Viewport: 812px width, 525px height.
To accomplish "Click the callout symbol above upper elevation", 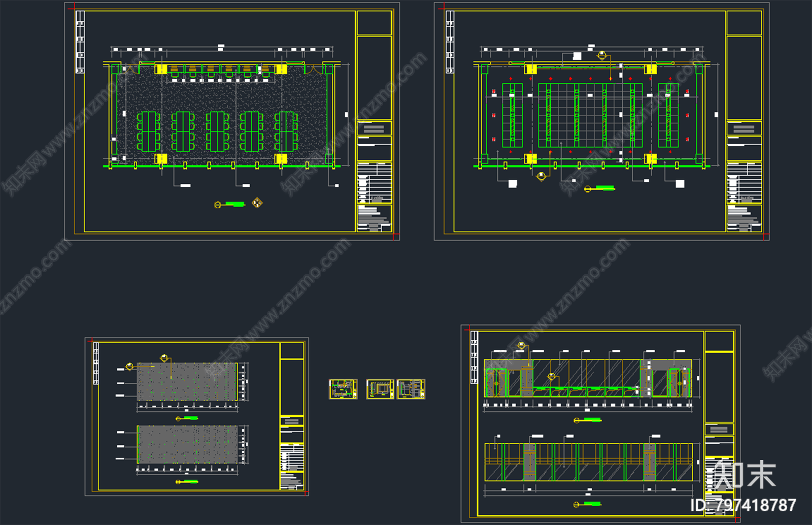I will pos(521,346).
